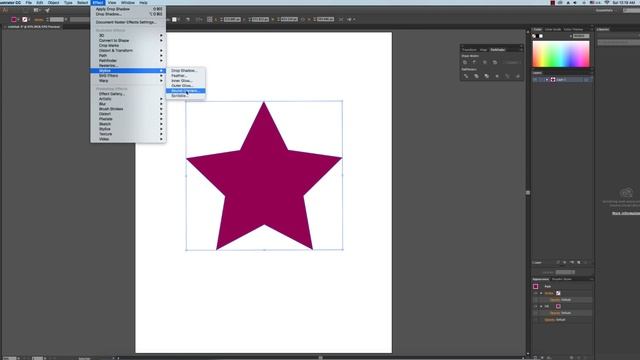This screenshot has width=640, height=360.
Task: Switch to the Transform panel tab
Action: pyautogui.click(x=469, y=50)
